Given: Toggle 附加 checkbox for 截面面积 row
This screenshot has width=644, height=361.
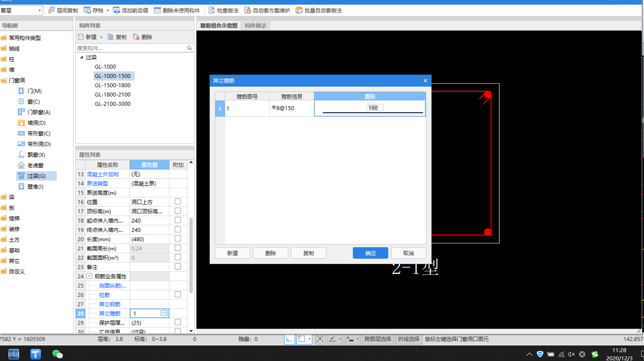Looking at the screenshot, I should (178, 257).
